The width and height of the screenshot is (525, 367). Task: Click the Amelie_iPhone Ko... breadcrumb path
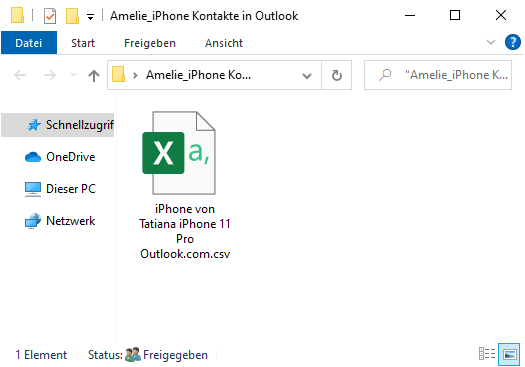coord(198,75)
